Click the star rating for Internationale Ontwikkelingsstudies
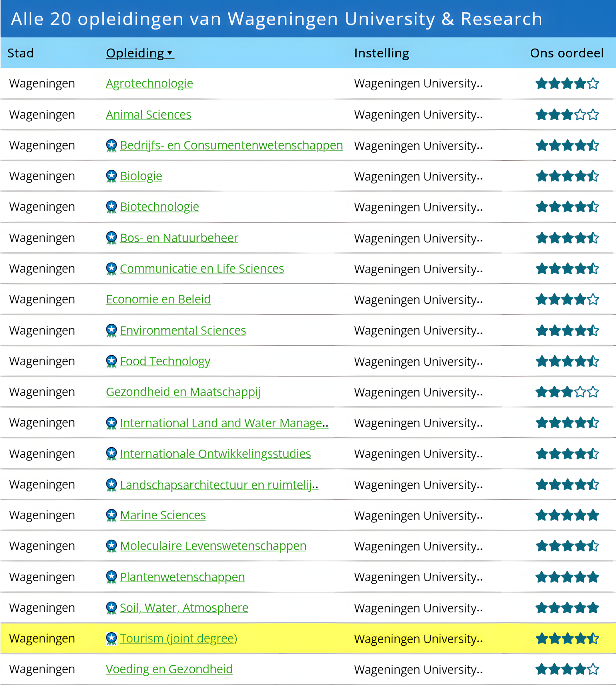The height and width of the screenshot is (685, 616). click(567, 454)
